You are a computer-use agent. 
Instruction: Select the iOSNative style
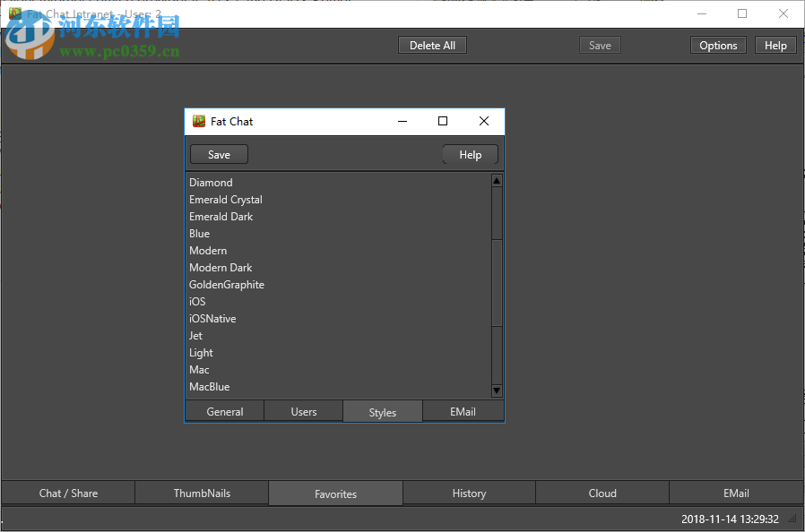click(338, 319)
